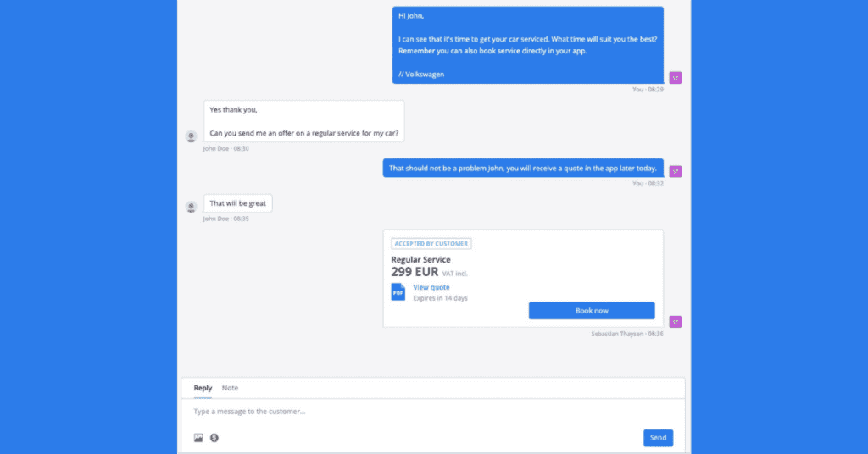Click purple agent avatar beside quote card
868x454 pixels.
point(676,322)
